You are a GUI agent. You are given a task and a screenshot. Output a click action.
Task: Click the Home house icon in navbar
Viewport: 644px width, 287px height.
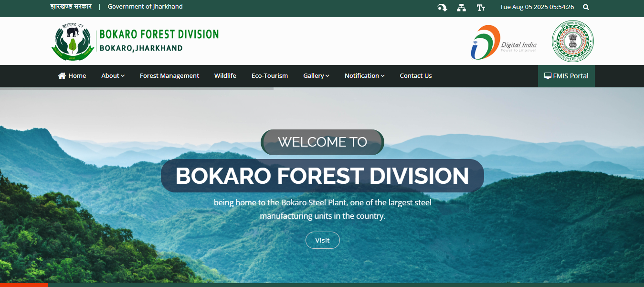[x=62, y=76]
